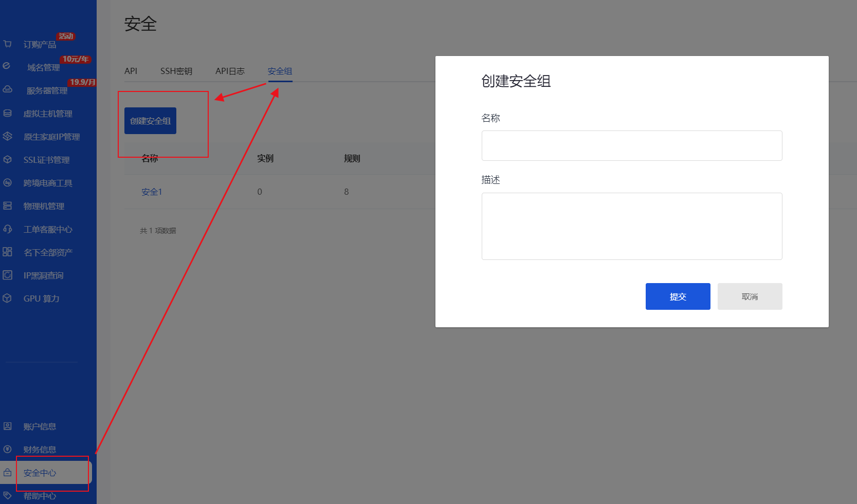The width and height of the screenshot is (857, 504).
Task: Submit the form with 提交 button
Action: pyautogui.click(x=678, y=296)
